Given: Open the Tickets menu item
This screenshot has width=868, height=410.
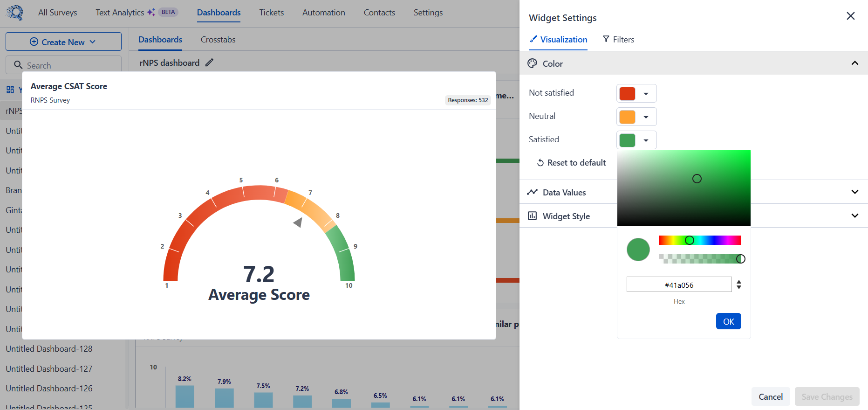Looking at the screenshot, I should [x=271, y=13].
